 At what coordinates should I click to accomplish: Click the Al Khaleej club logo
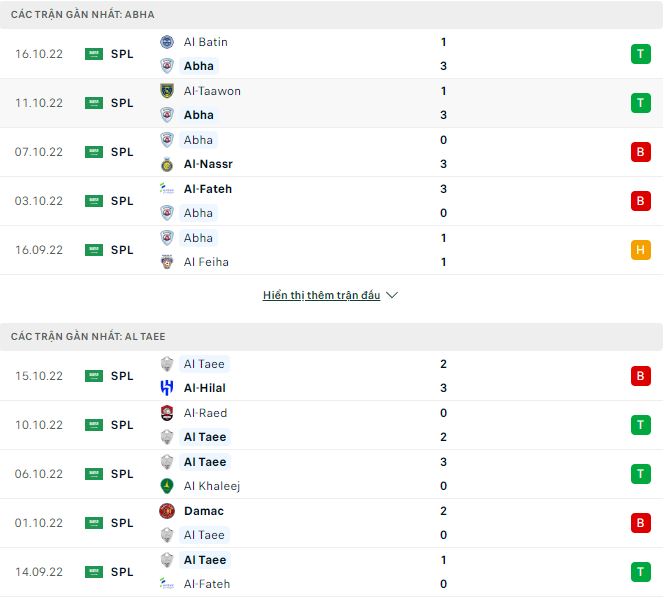(167, 486)
